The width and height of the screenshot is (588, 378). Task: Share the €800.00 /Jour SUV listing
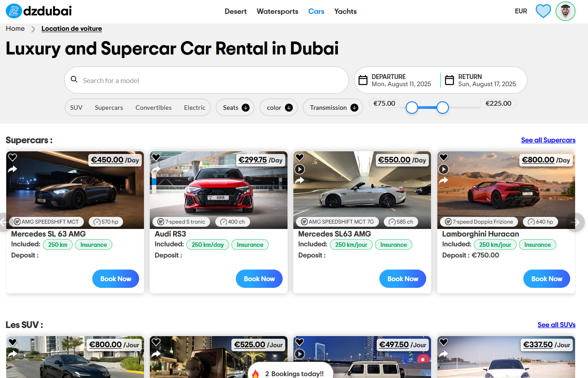[12, 353]
